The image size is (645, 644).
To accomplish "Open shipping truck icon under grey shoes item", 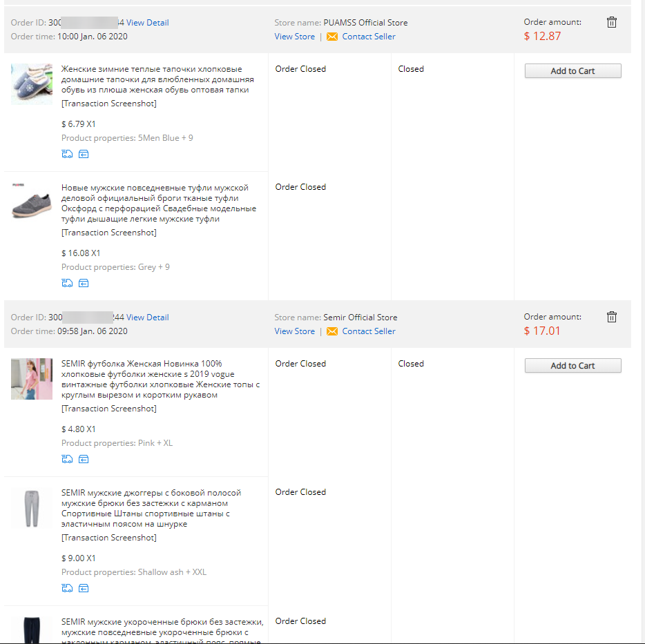I will [x=67, y=283].
